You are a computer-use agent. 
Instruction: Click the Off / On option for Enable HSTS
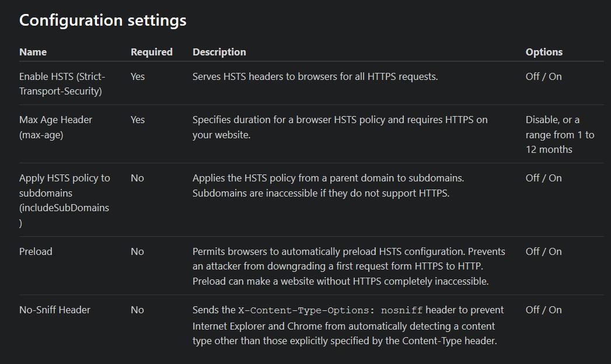click(543, 76)
